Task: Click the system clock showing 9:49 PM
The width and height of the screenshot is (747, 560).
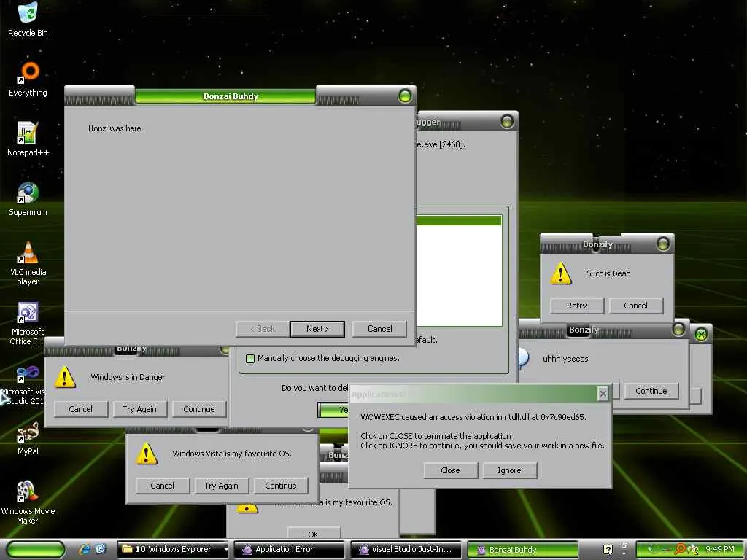Action: [x=720, y=549]
